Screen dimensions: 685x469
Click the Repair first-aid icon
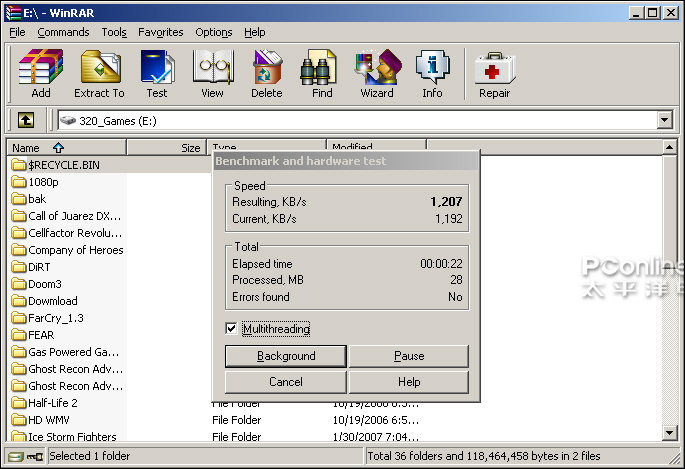click(x=495, y=68)
